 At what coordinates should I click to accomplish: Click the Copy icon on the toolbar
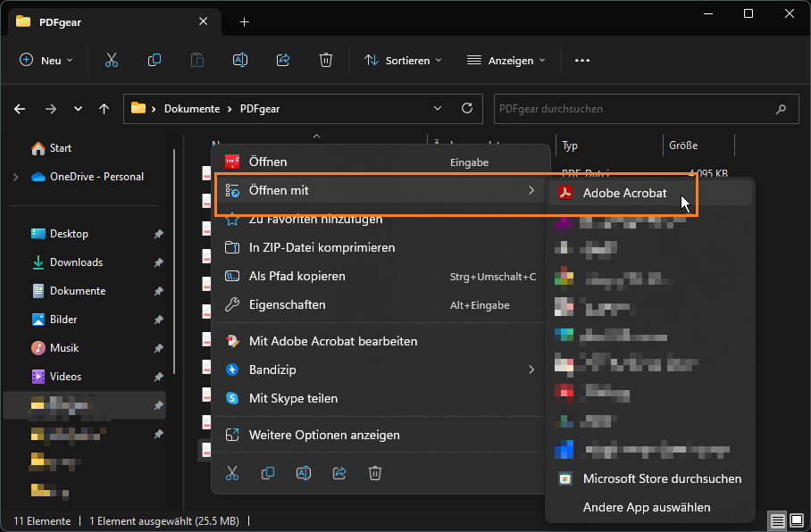pyautogui.click(x=154, y=60)
